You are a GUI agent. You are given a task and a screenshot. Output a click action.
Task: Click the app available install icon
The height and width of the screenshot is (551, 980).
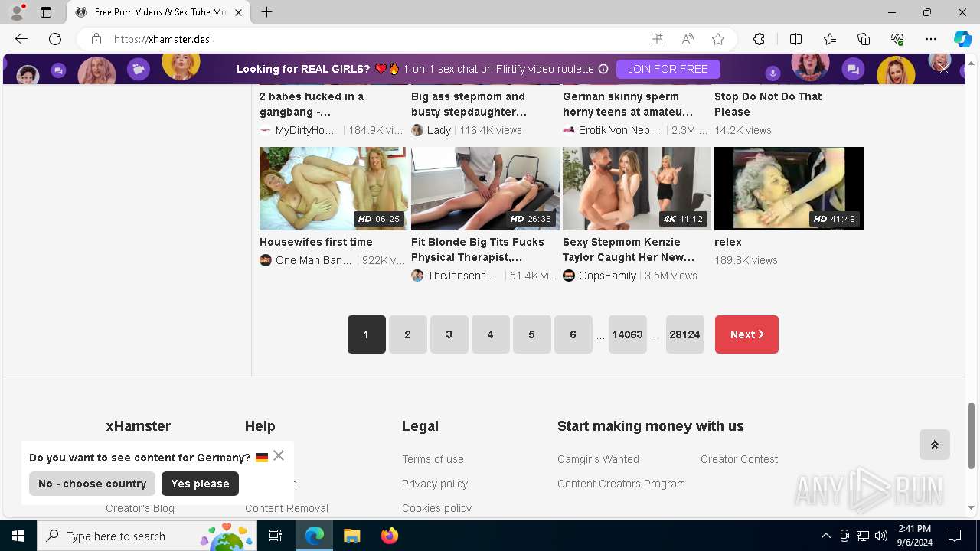click(x=657, y=39)
